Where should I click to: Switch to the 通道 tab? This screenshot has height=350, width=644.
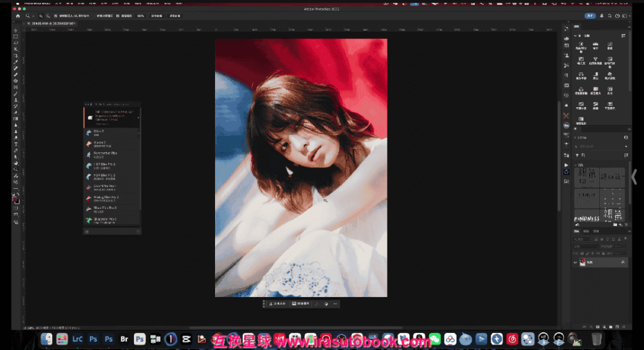click(x=586, y=231)
